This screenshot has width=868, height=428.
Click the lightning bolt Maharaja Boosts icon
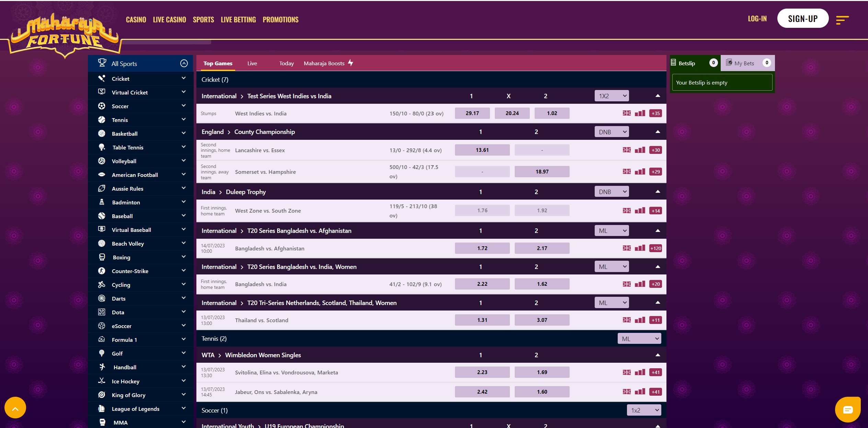351,63
